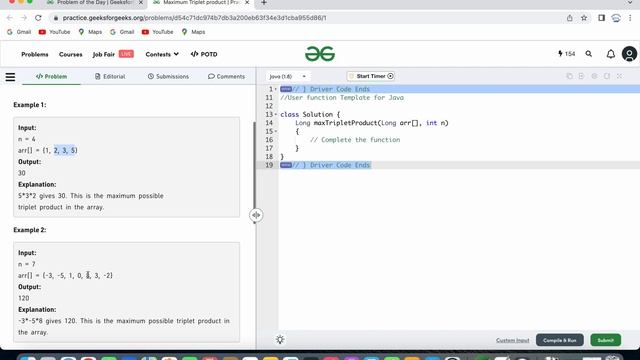Open Courses in the navigation bar
This screenshot has width=640, height=360.
click(71, 54)
